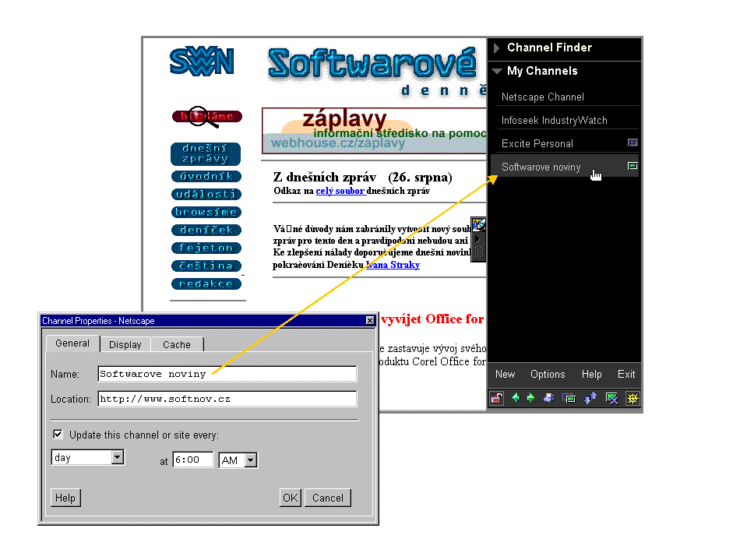Screen dimensions: 747x560
Task: Click the update time field showing 6:00
Action: [x=192, y=460]
